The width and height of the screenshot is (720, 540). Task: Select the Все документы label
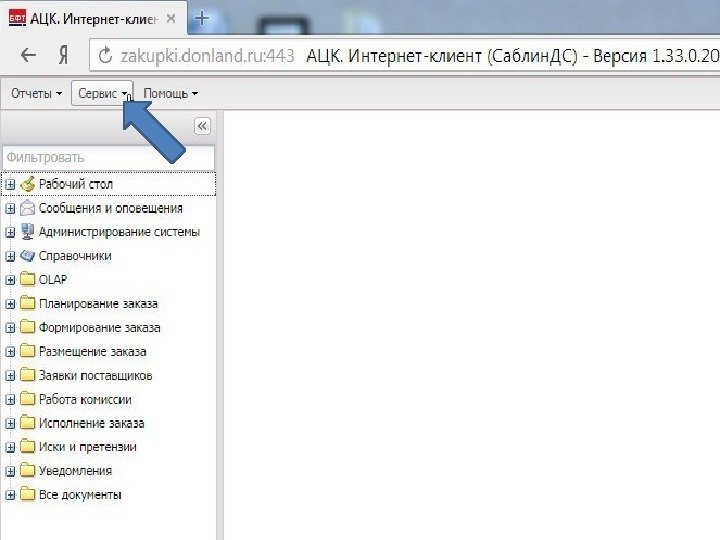pos(80,495)
